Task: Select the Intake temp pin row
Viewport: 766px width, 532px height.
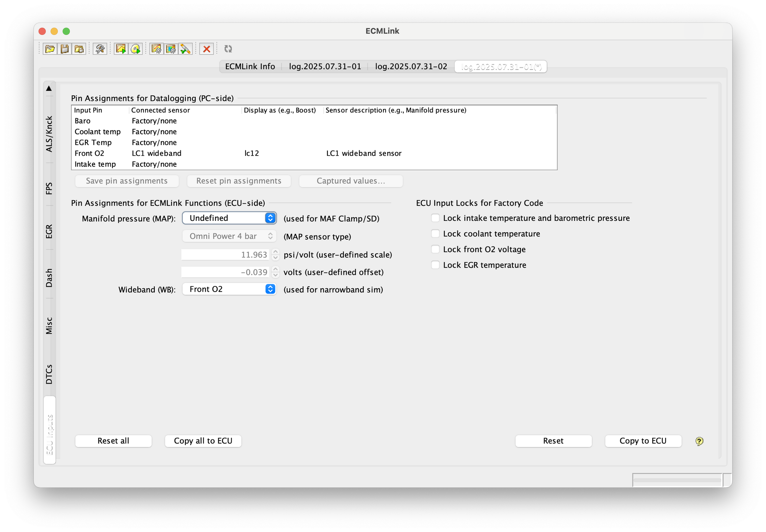Action: [314, 164]
